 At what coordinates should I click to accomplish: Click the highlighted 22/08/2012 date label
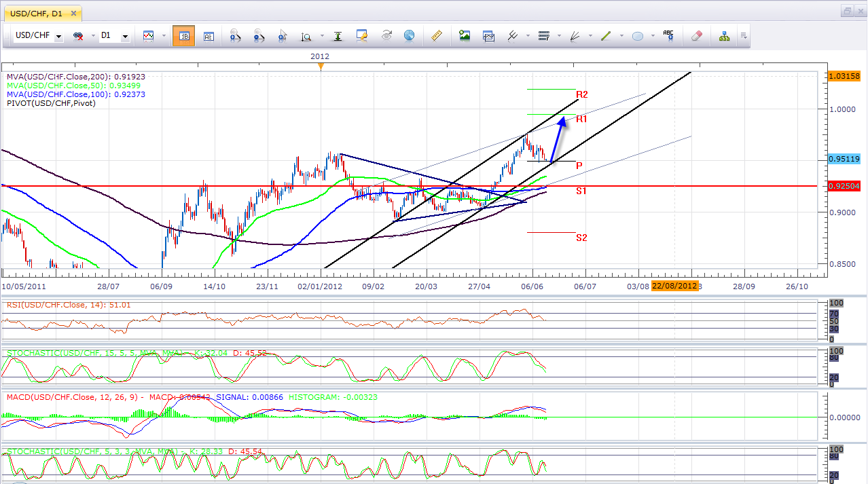pyautogui.click(x=674, y=286)
